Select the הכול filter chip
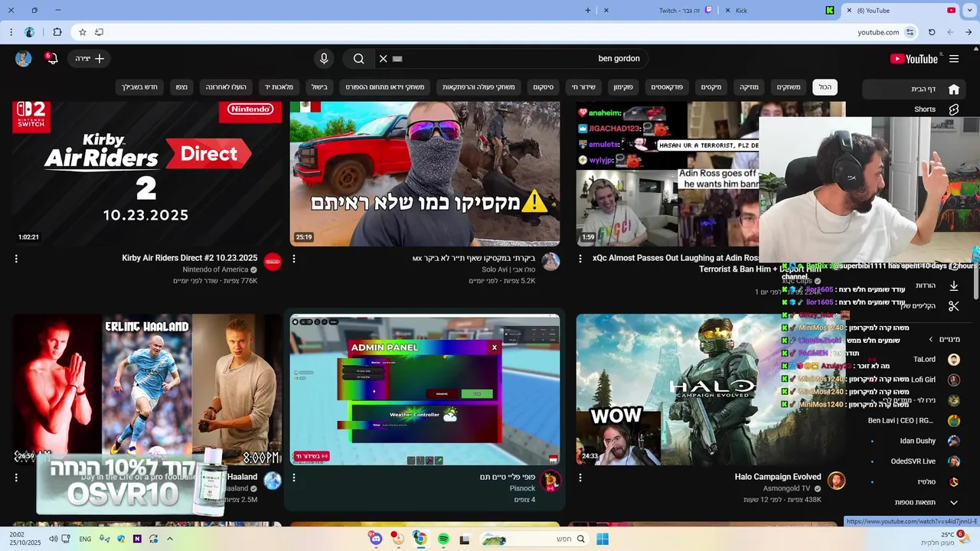This screenshot has width=980, height=551. coord(825,87)
